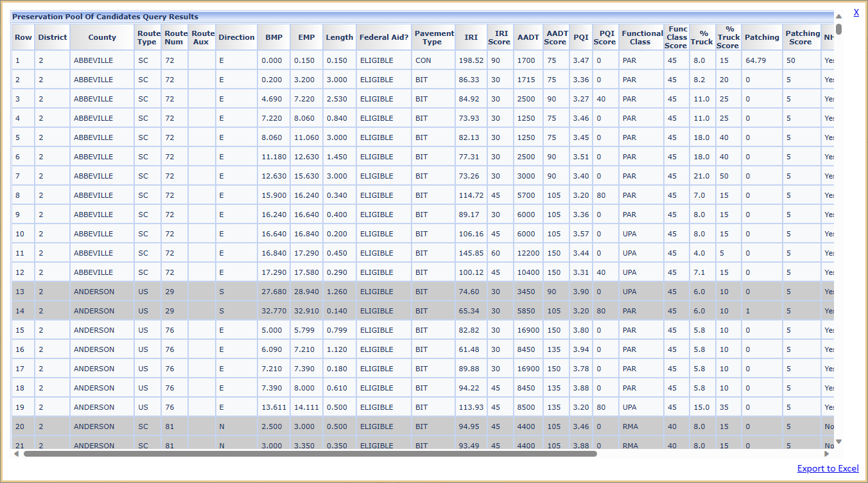Click BMP value 11.180 in row 6

pyautogui.click(x=273, y=157)
